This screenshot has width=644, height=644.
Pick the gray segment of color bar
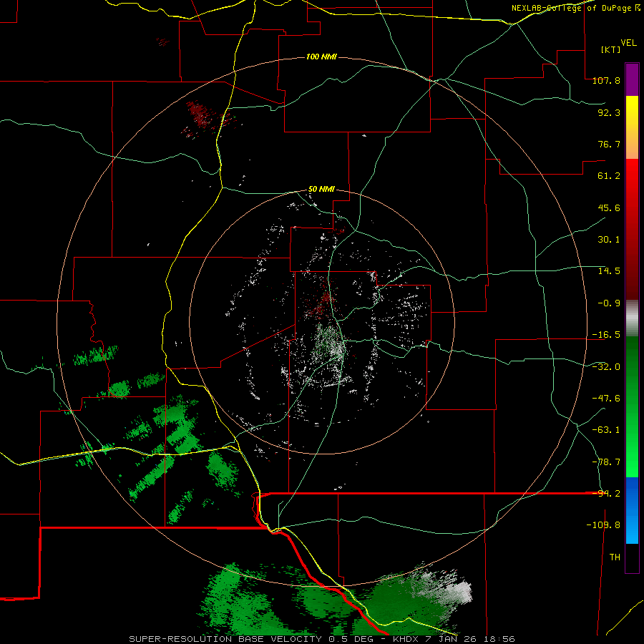tap(632, 318)
